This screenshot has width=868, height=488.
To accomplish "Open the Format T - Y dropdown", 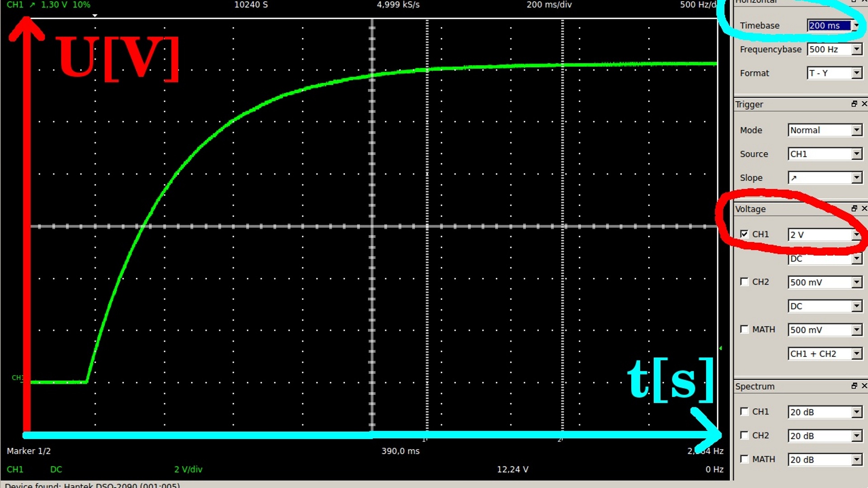I will 856,73.
